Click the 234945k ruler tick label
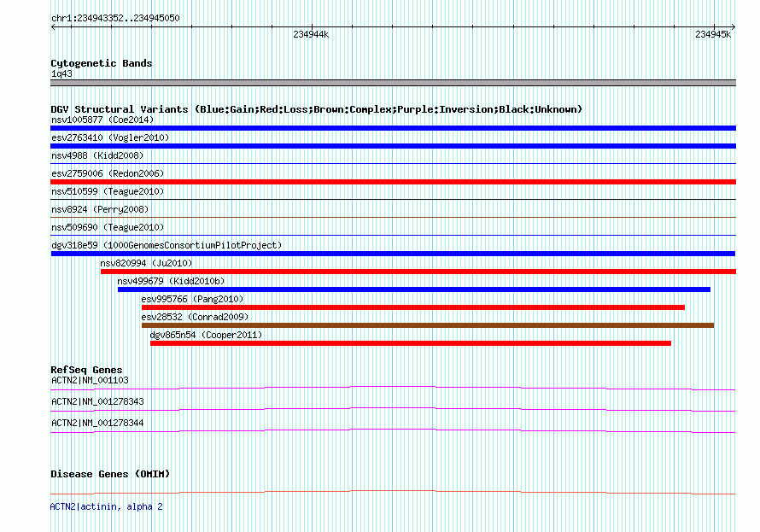760x532 pixels. pos(712,34)
